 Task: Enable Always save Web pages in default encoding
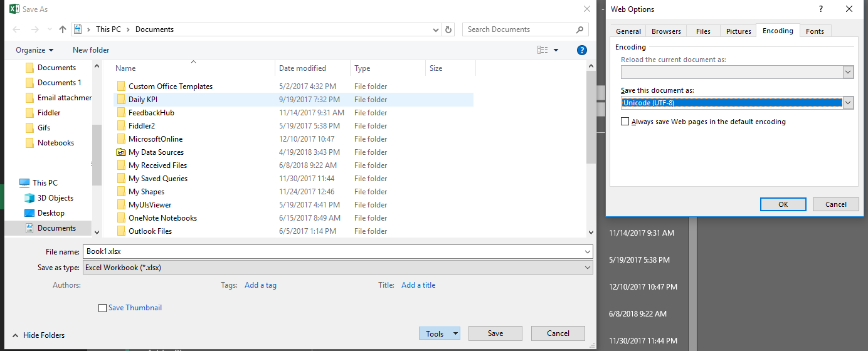tap(625, 122)
